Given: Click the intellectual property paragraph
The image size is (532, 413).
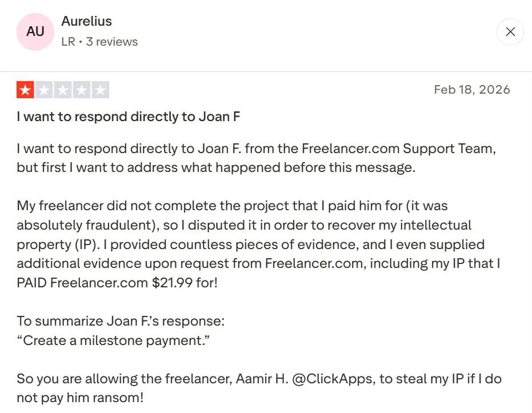Looking at the screenshot, I should tap(257, 244).
